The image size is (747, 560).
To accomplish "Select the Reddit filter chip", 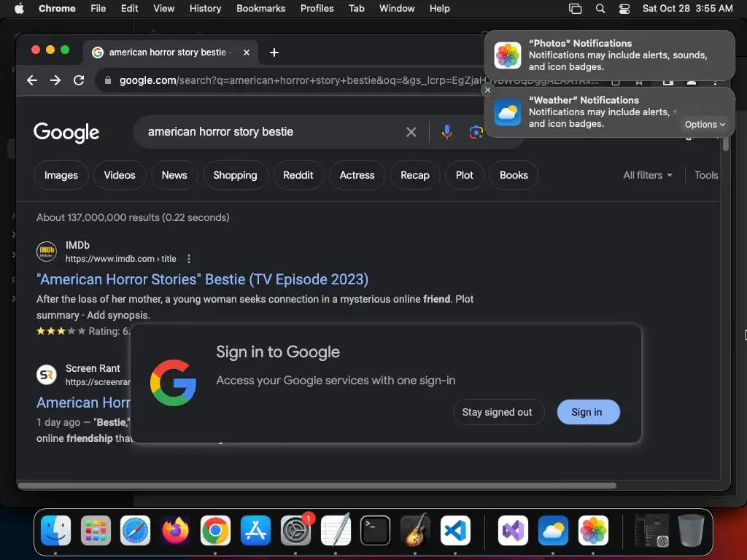I will click(298, 175).
